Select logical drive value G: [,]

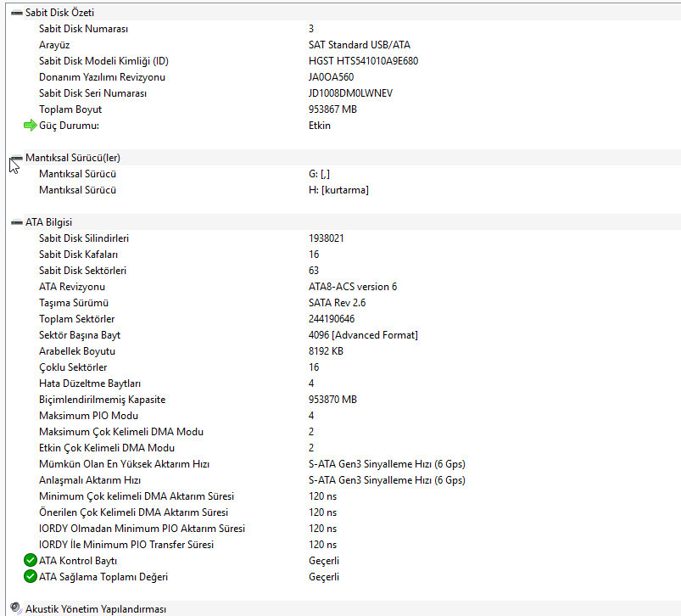(x=319, y=174)
